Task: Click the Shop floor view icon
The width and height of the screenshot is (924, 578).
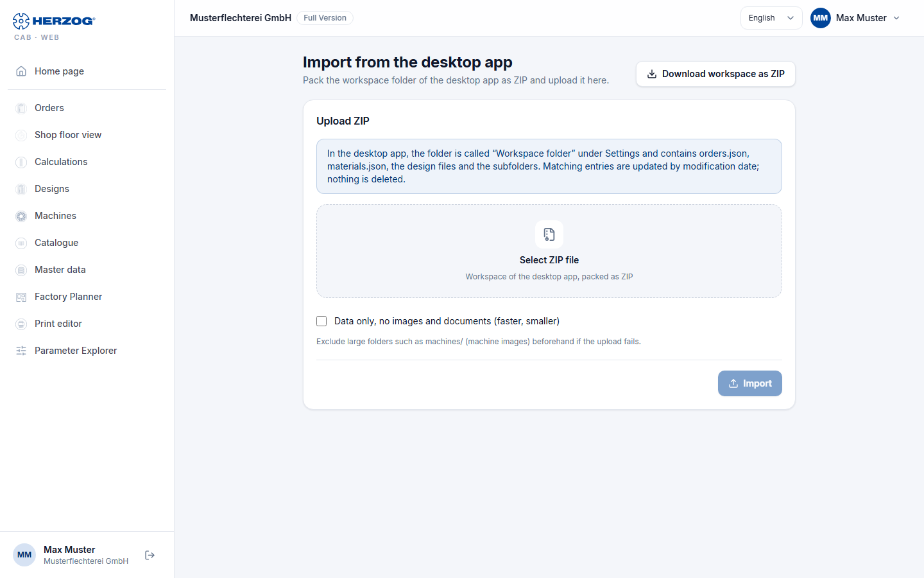Action: [x=21, y=135]
